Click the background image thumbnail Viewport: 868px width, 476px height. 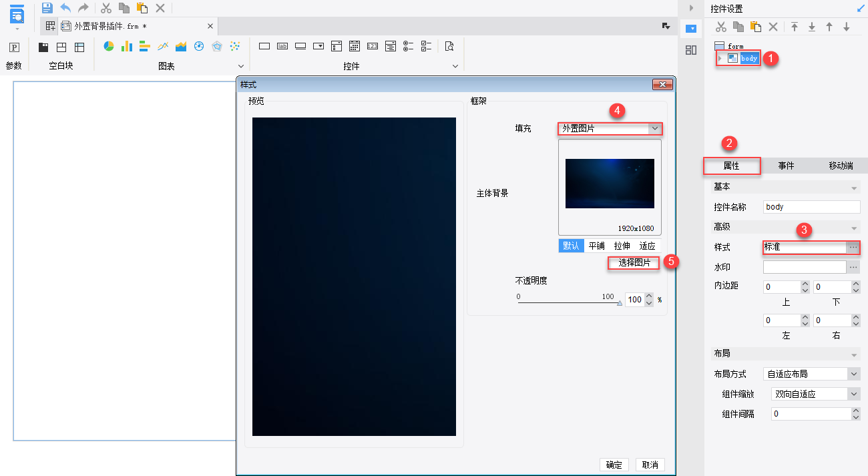610,184
